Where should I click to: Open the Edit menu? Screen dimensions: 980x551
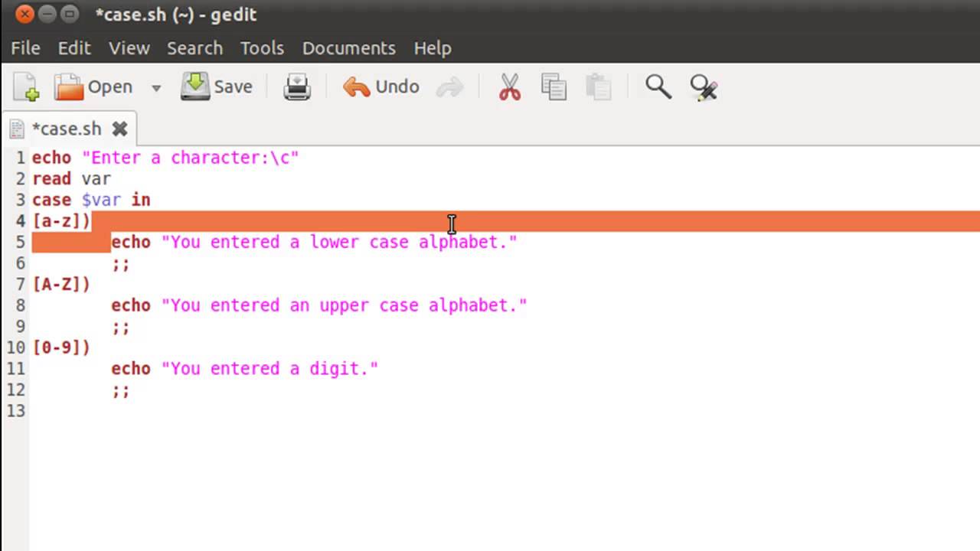tap(74, 47)
